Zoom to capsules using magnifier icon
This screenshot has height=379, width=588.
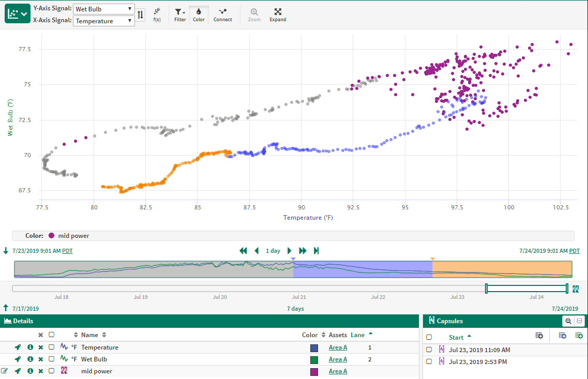tap(568, 321)
